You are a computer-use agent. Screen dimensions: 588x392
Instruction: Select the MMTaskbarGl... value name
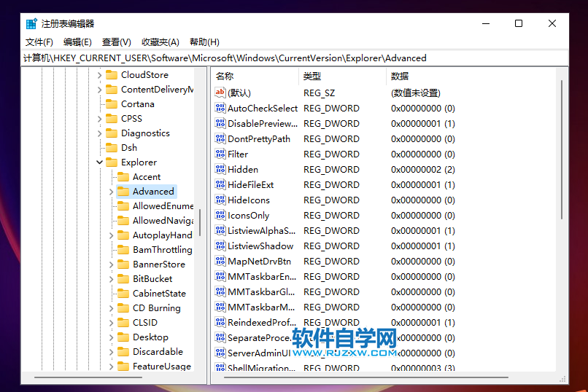[x=261, y=292]
